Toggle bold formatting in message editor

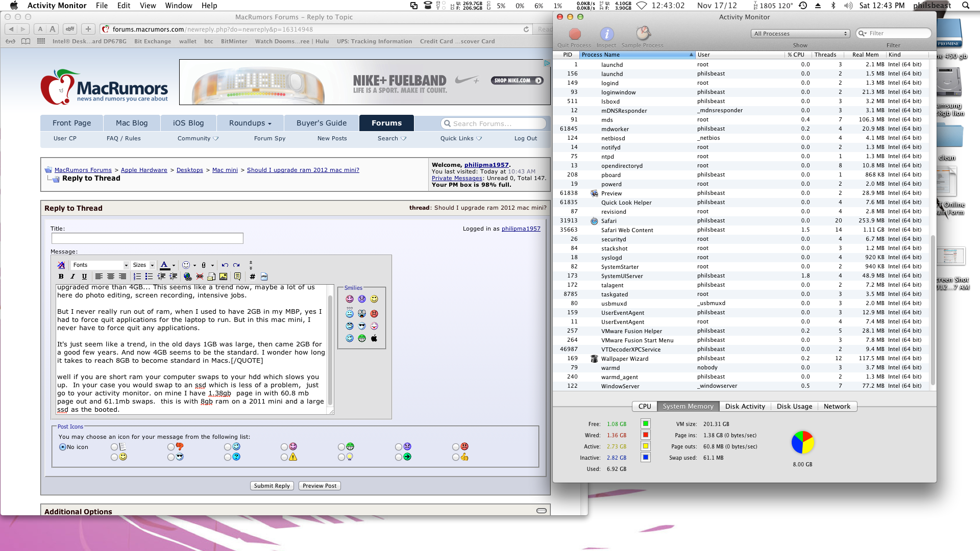(61, 277)
